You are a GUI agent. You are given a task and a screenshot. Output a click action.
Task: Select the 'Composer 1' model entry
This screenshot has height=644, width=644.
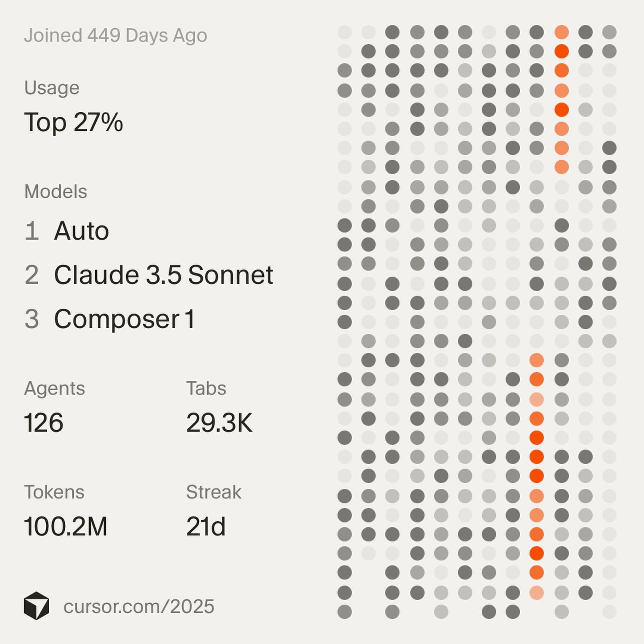click(x=124, y=319)
